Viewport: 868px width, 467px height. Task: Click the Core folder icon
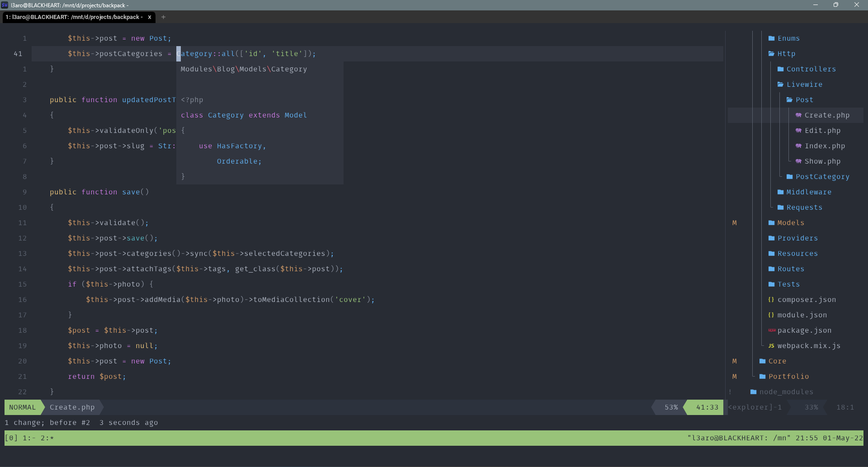[762, 361]
